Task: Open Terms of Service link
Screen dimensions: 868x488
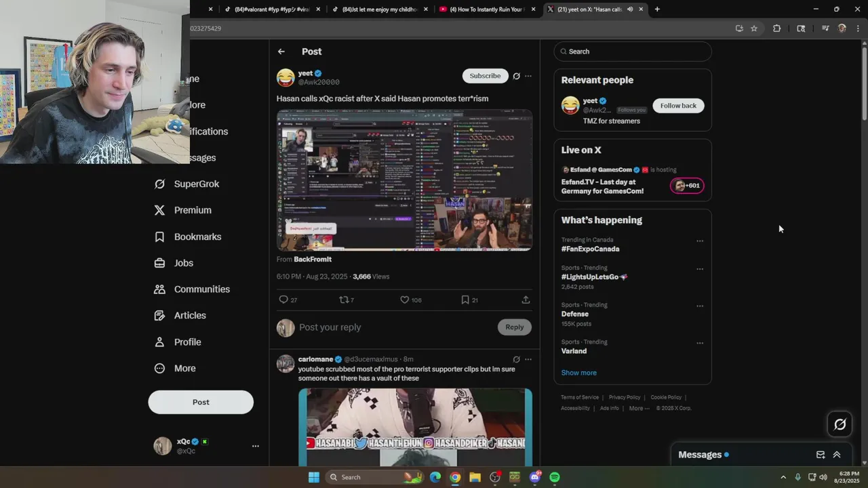Action: (x=580, y=397)
